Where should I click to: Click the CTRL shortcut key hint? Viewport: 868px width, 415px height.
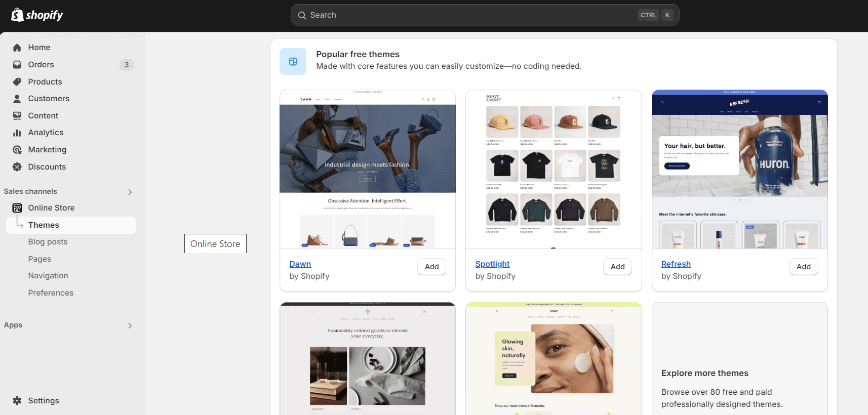tap(648, 15)
